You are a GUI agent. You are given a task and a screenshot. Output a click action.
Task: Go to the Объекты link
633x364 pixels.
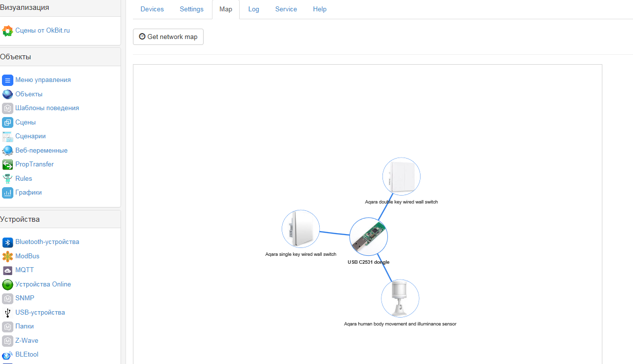[29, 94]
